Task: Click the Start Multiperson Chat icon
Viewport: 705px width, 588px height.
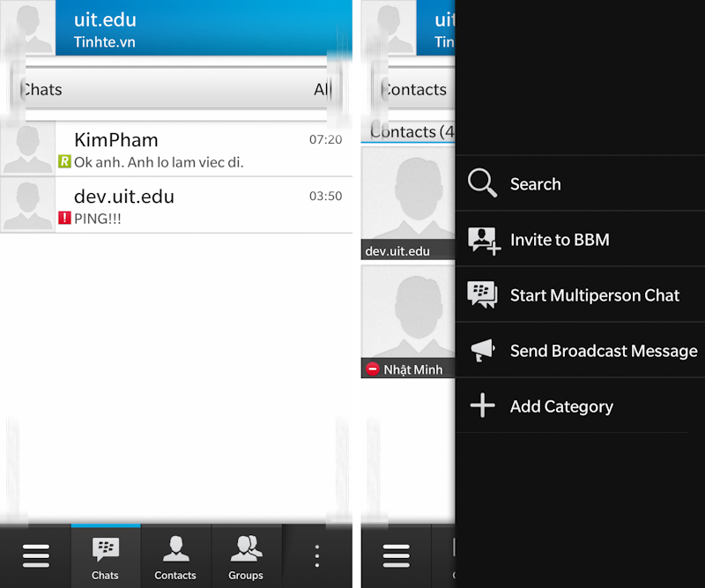Action: [482, 295]
